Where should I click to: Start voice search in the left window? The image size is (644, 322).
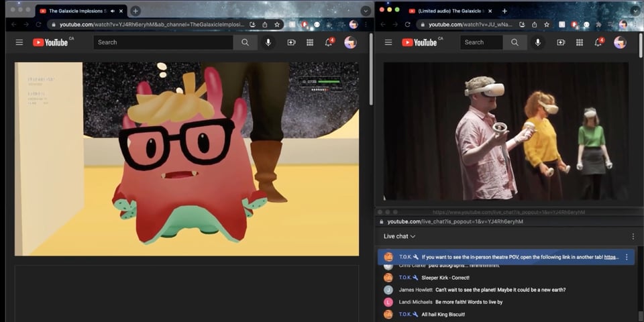268,42
